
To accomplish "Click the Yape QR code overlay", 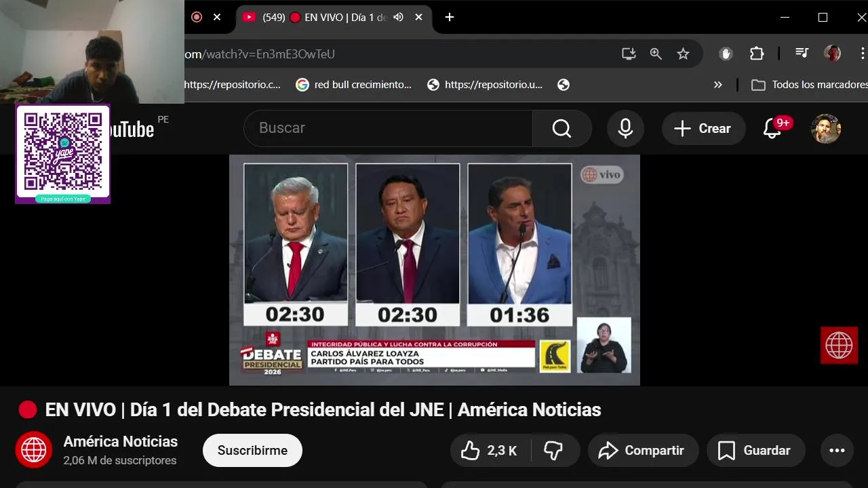I will [63, 154].
